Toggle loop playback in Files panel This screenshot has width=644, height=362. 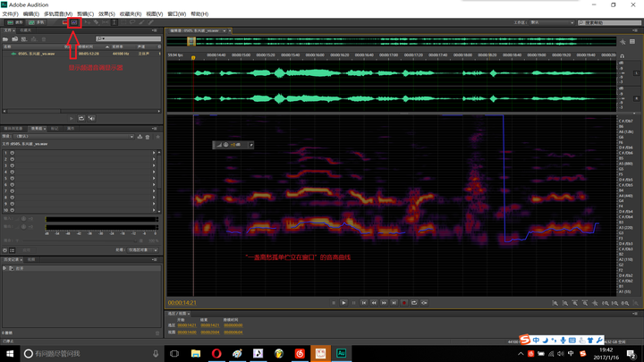tap(81, 119)
